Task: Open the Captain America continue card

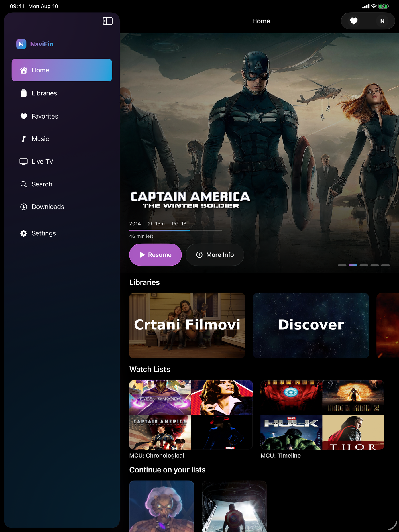Action: 234,506
